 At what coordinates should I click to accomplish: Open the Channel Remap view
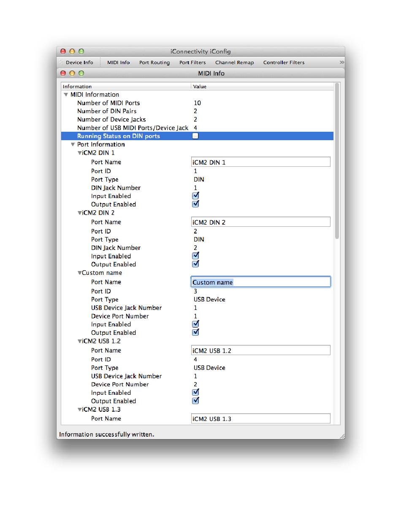[x=235, y=62]
